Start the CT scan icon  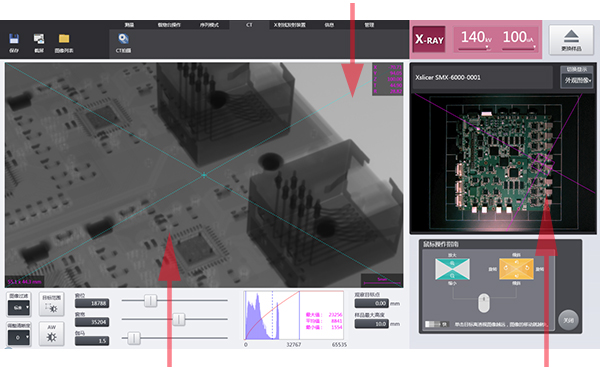pos(123,39)
